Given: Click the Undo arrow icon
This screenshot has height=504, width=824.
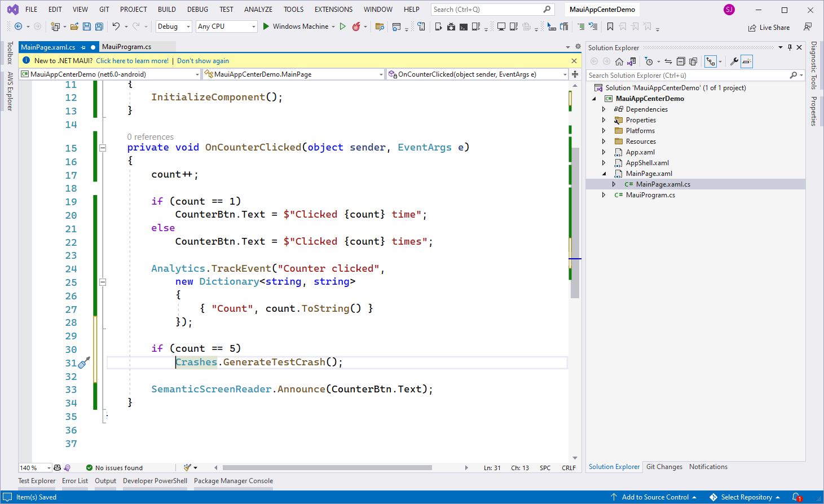Looking at the screenshot, I should (116, 26).
